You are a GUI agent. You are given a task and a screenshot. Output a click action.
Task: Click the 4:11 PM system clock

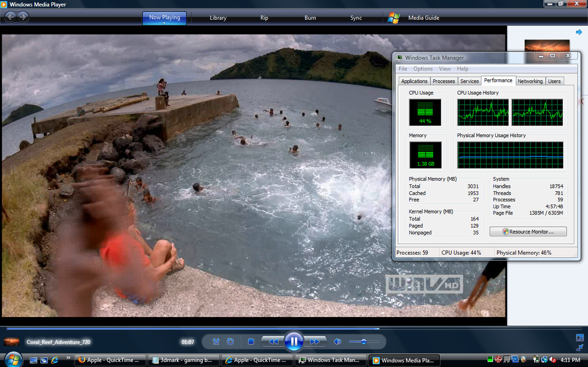570,360
